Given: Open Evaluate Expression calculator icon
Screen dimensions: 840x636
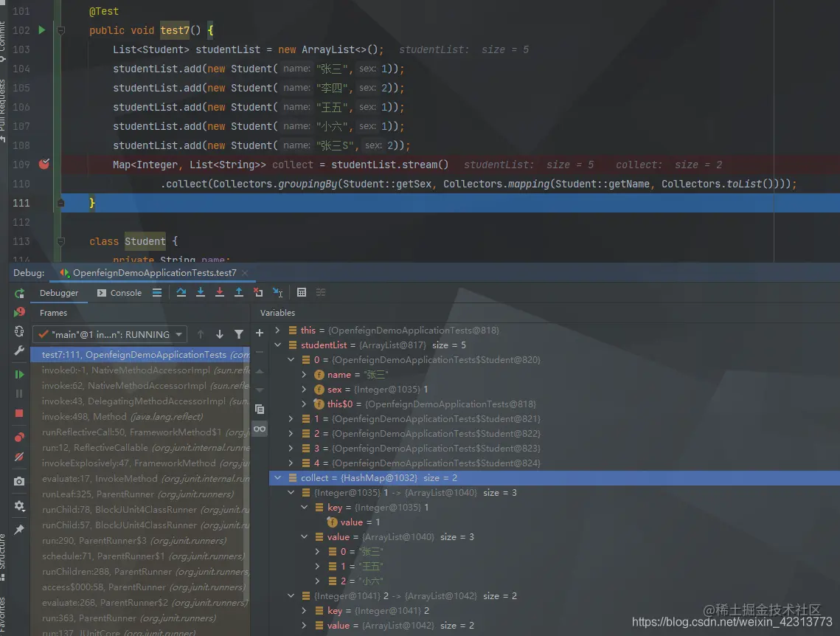Looking at the screenshot, I should pos(302,293).
